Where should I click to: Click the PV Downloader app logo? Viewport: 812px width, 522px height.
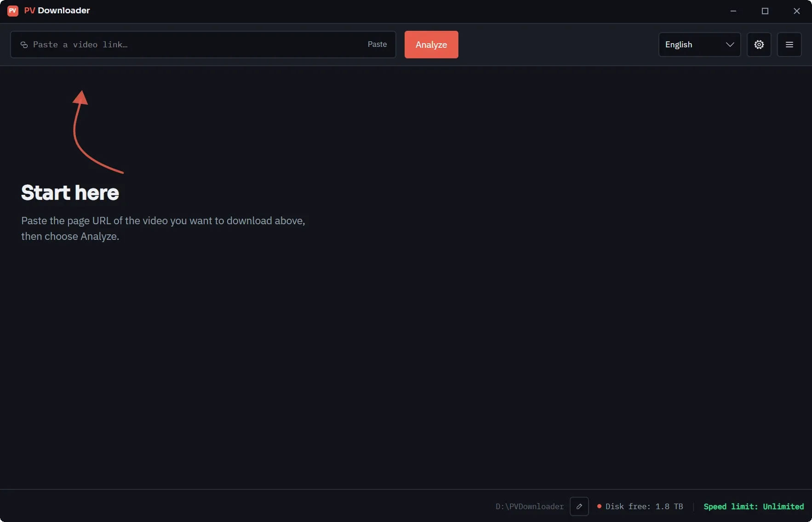point(13,11)
